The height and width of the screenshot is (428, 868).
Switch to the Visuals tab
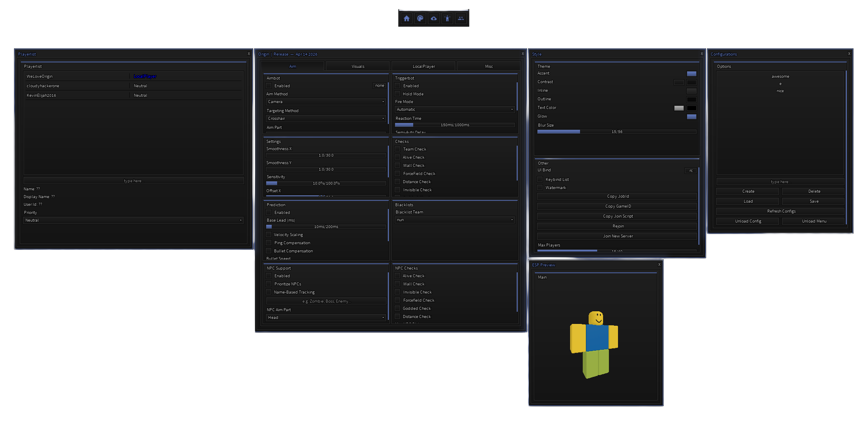pos(357,66)
